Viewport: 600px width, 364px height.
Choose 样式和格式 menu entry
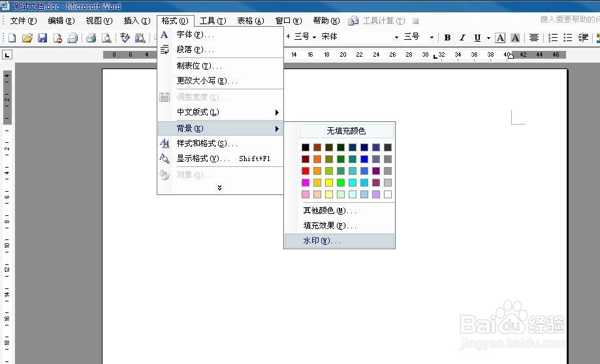pyautogui.click(x=221, y=144)
